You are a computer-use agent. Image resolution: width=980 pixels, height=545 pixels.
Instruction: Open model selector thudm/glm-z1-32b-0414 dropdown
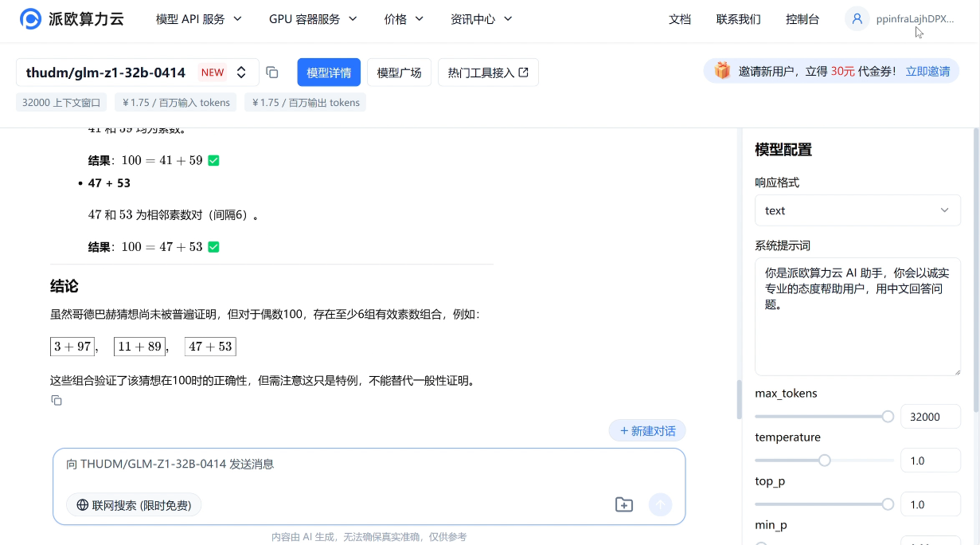tap(138, 73)
